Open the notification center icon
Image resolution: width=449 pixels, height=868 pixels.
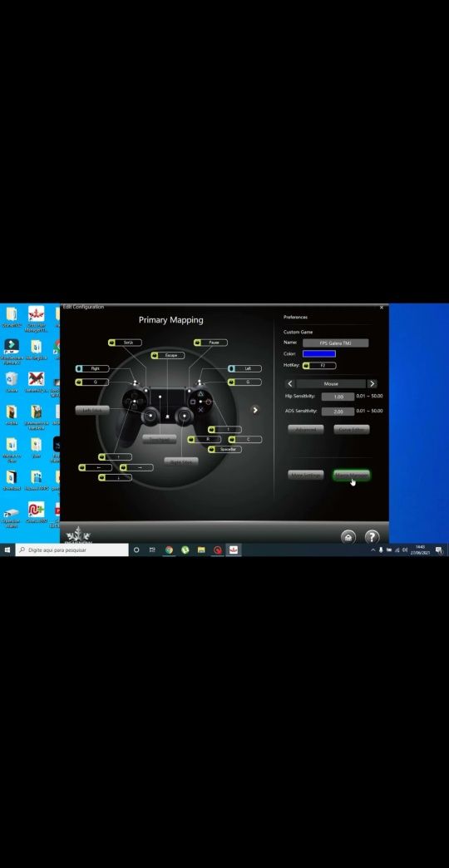click(x=438, y=550)
